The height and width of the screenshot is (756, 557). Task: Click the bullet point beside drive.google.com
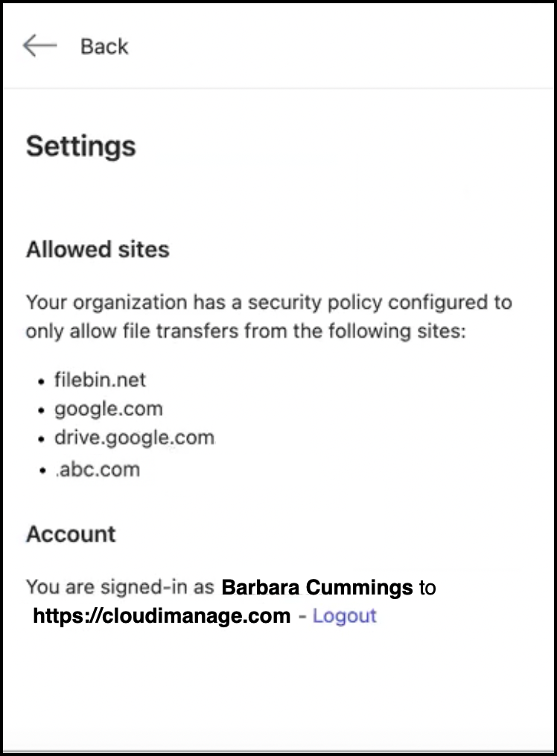click(41, 439)
